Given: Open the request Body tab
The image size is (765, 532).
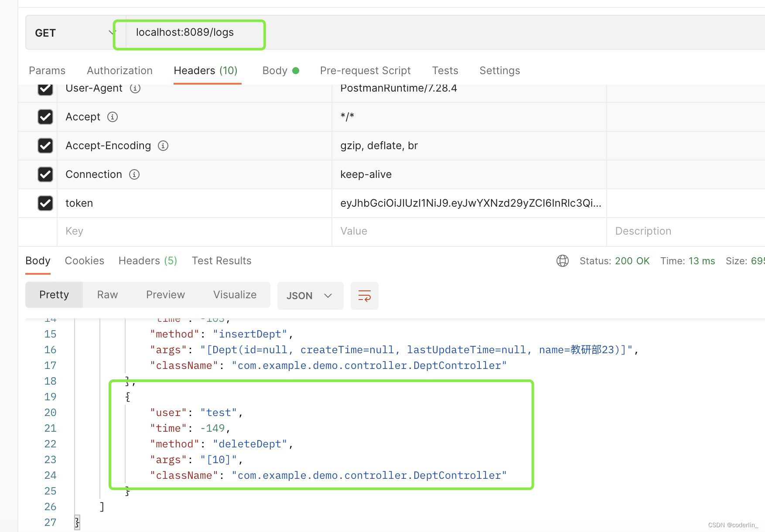Looking at the screenshot, I should (x=280, y=71).
